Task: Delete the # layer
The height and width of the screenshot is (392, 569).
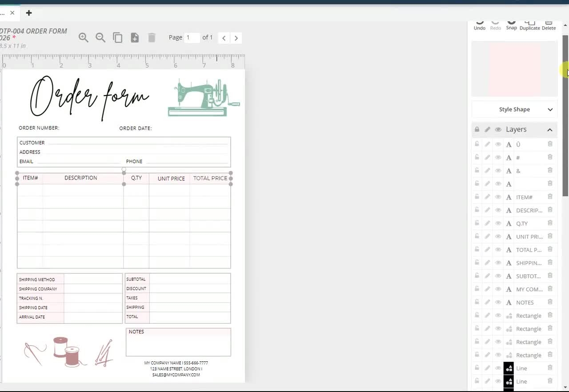Action: [550, 157]
